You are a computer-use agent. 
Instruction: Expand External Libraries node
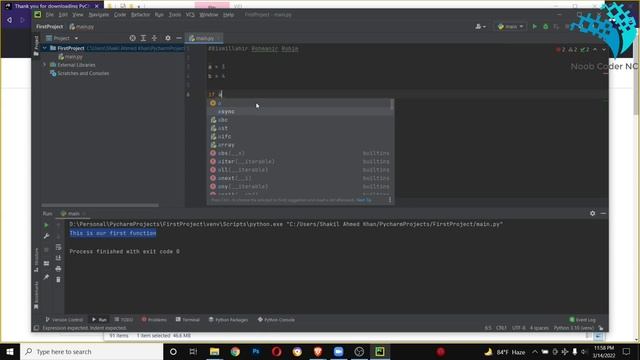pos(44,65)
